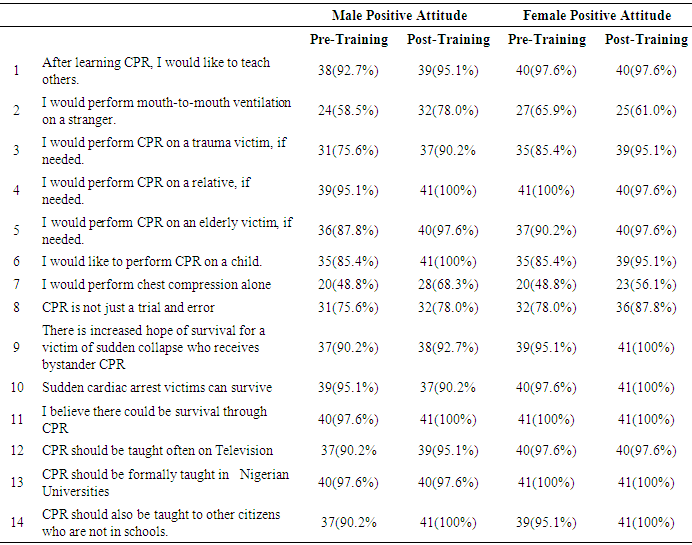This screenshot has width=692, height=545.
Task: Click the chest compression alone statement
Action: (156, 285)
